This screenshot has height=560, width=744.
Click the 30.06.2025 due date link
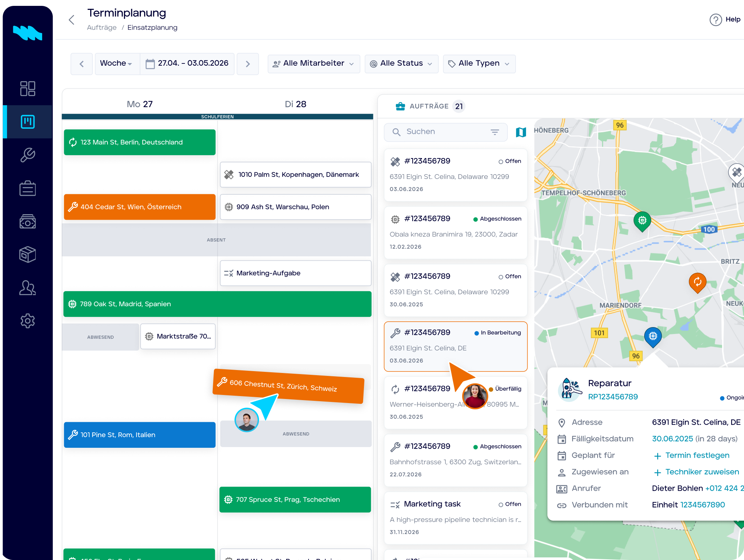coord(672,439)
